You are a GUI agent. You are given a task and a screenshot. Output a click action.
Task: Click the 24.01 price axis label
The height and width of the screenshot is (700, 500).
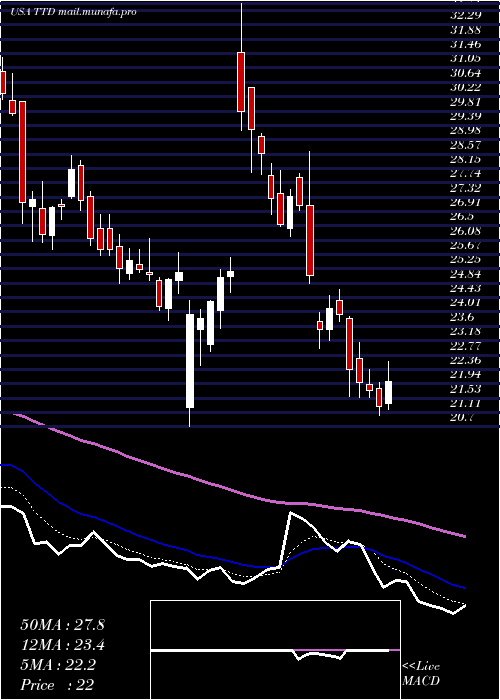(x=465, y=302)
